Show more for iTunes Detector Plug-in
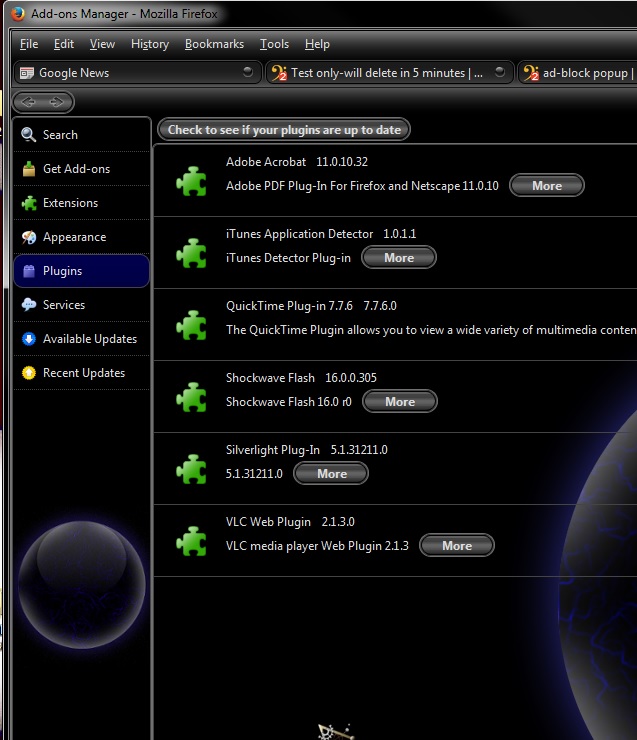Image resolution: width=637 pixels, height=740 pixels. coord(399,258)
